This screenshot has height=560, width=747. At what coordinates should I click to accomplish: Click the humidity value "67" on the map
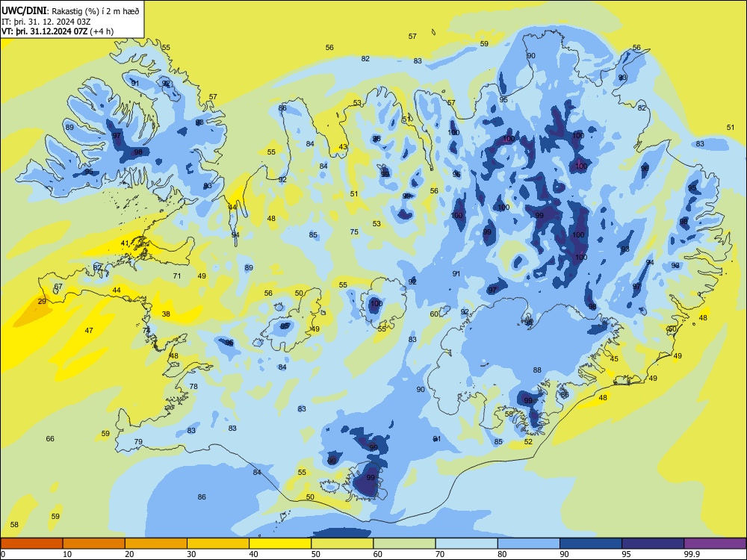[x=58, y=286]
